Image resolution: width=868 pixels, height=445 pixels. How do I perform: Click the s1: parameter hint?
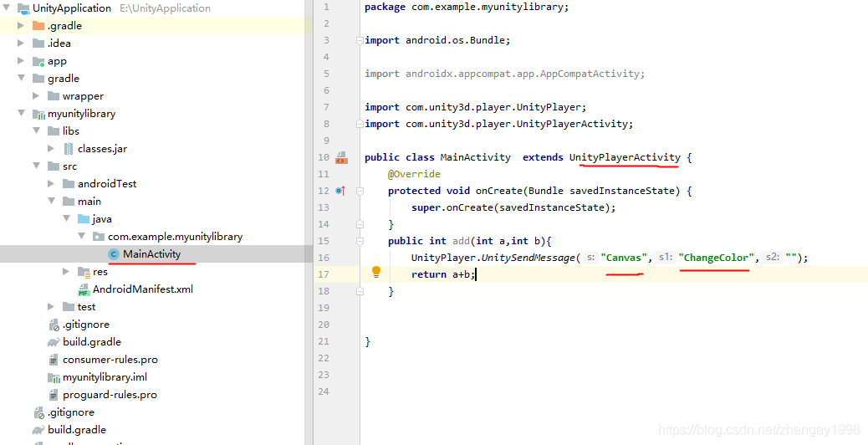click(x=665, y=258)
